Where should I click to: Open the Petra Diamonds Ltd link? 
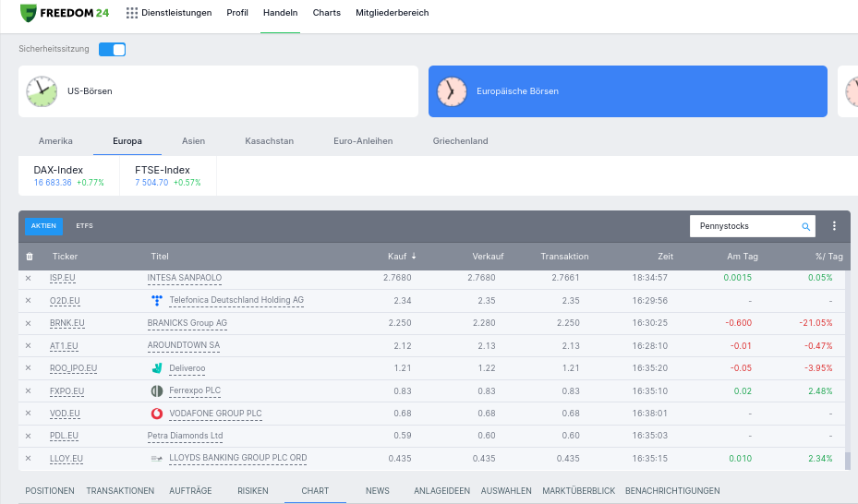point(185,436)
